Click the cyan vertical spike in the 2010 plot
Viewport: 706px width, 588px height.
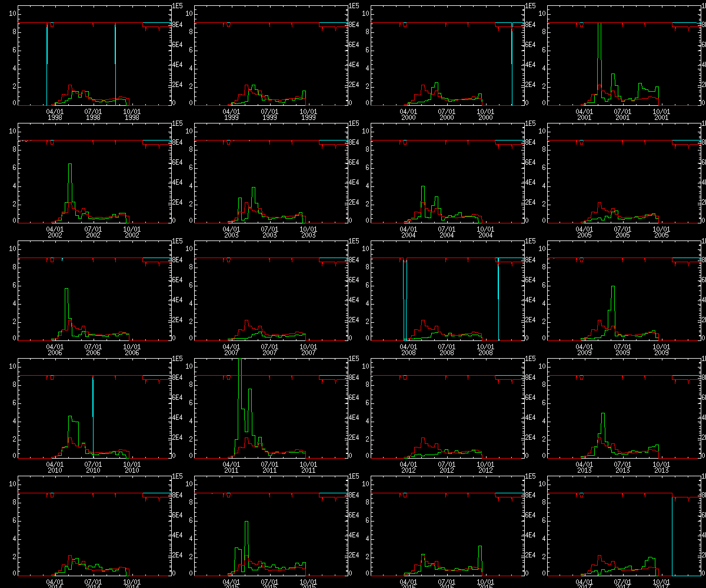click(93, 412)
